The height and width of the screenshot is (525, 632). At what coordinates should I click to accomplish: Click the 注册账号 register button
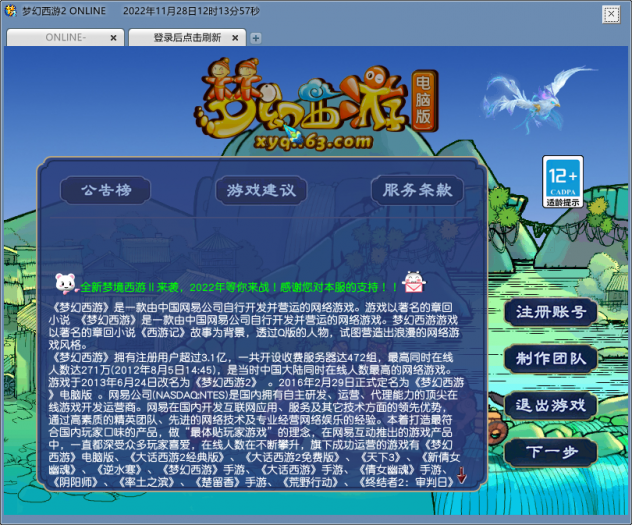coord(551,312)
